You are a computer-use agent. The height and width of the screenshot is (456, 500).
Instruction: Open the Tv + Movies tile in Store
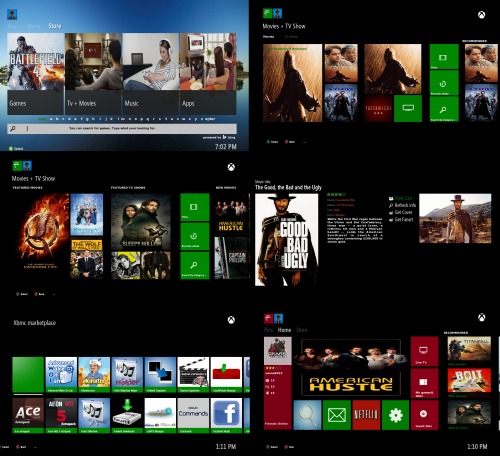93,74
